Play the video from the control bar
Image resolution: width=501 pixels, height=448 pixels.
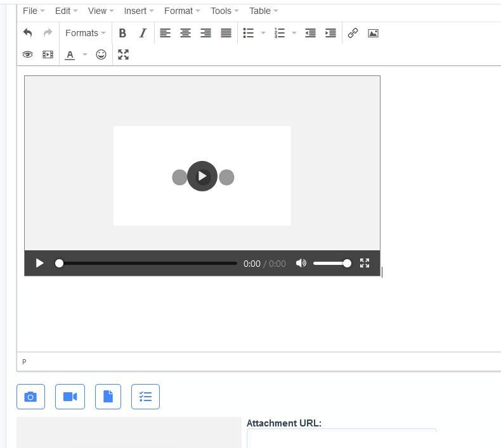pyautogui.click(x=39, y=263)
